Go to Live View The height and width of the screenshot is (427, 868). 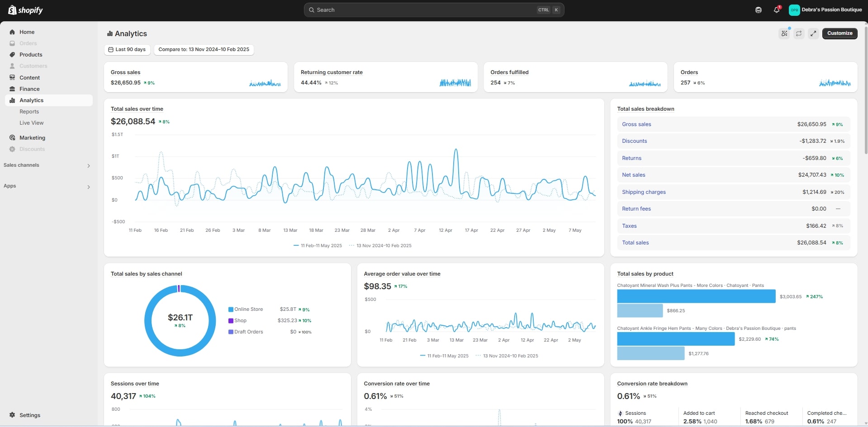point(32,123)
